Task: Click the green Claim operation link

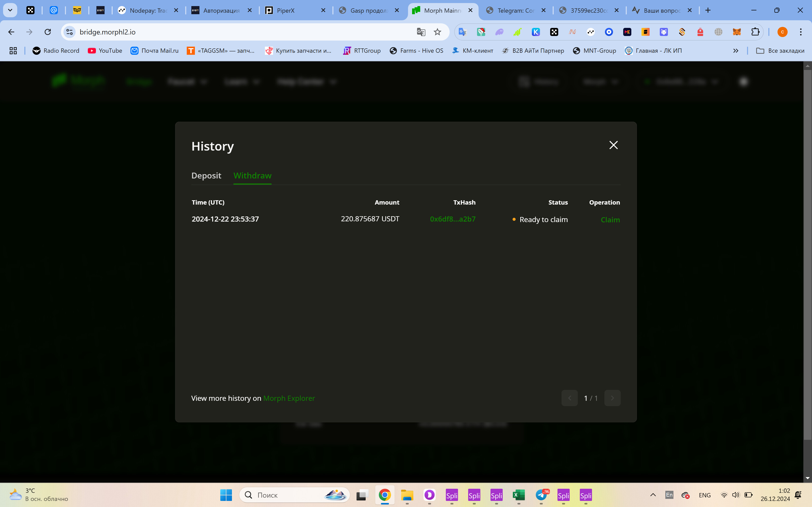Action: click(x=610, y=220)
